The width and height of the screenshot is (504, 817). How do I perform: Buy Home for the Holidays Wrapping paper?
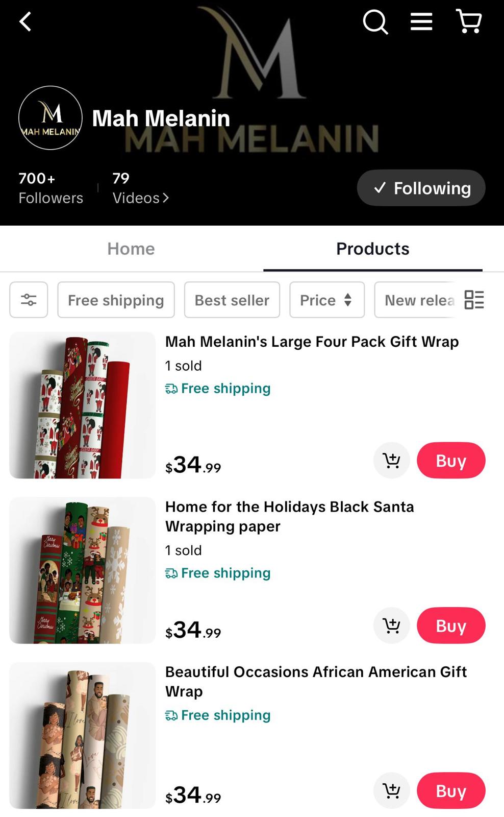(451, 626)
